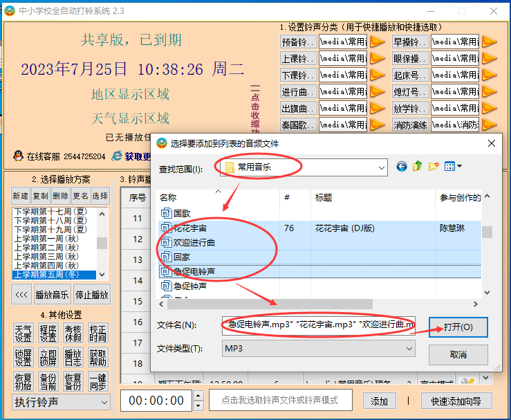Go back using the dialog's blue back arrow
This screenshot has height=420, width=511.
[x=402, y=167]
